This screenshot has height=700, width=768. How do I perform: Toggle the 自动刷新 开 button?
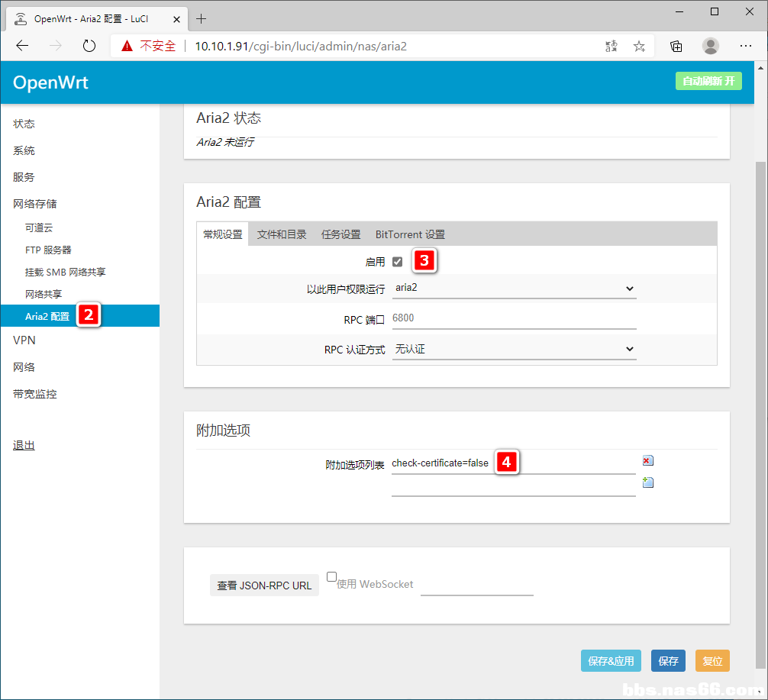point(708,81)
